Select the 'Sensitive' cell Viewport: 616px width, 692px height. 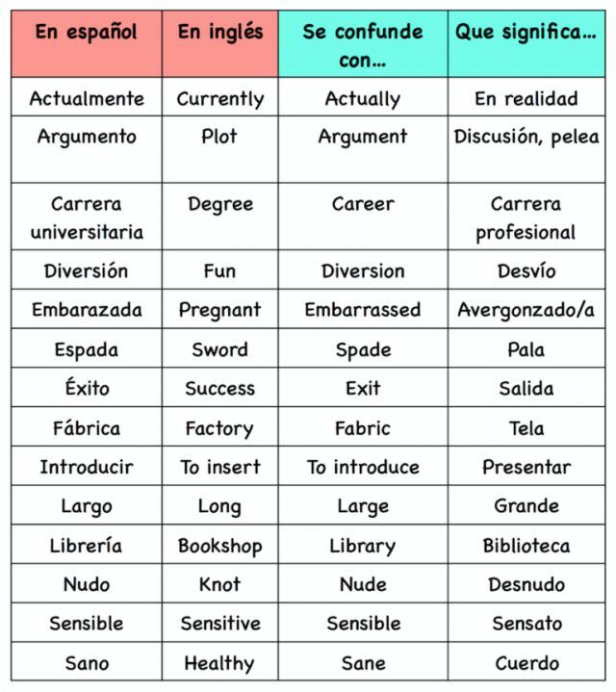coord(219,624)
